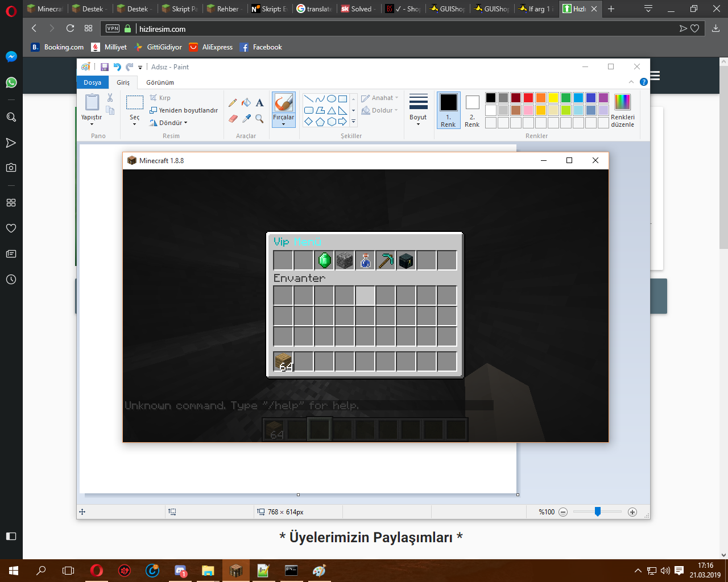Open Renkleri düzenle color editor

coord(622,110)
